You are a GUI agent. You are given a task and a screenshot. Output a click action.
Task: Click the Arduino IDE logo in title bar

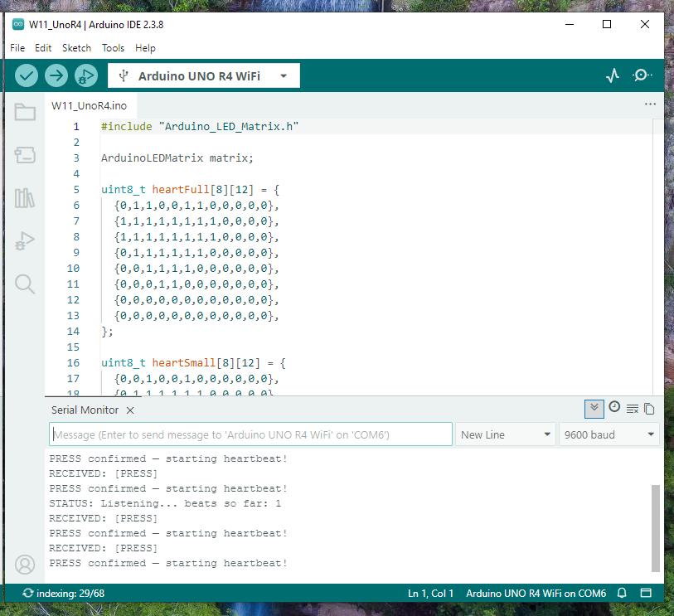click(x=18, y=25)
